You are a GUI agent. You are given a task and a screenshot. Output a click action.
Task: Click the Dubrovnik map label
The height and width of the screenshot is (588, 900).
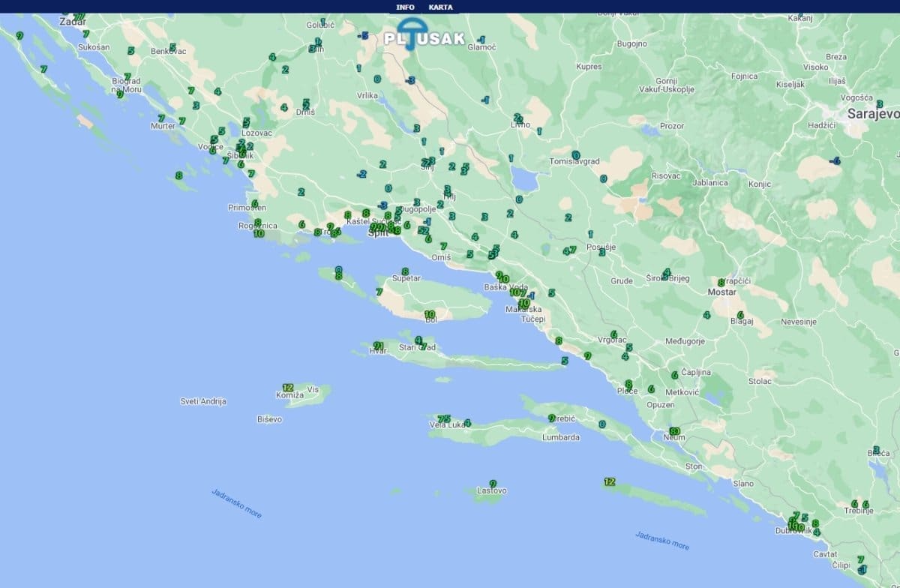pos(790,531)
